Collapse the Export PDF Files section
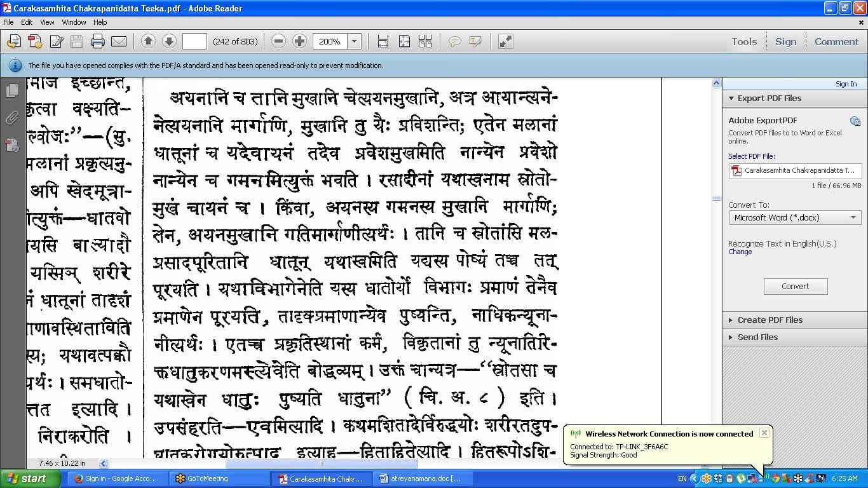 click(x=769, y=98)
